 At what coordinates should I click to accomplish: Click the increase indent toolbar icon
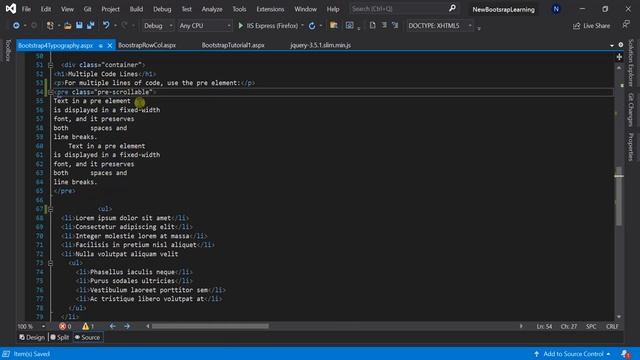pos(395,26)
